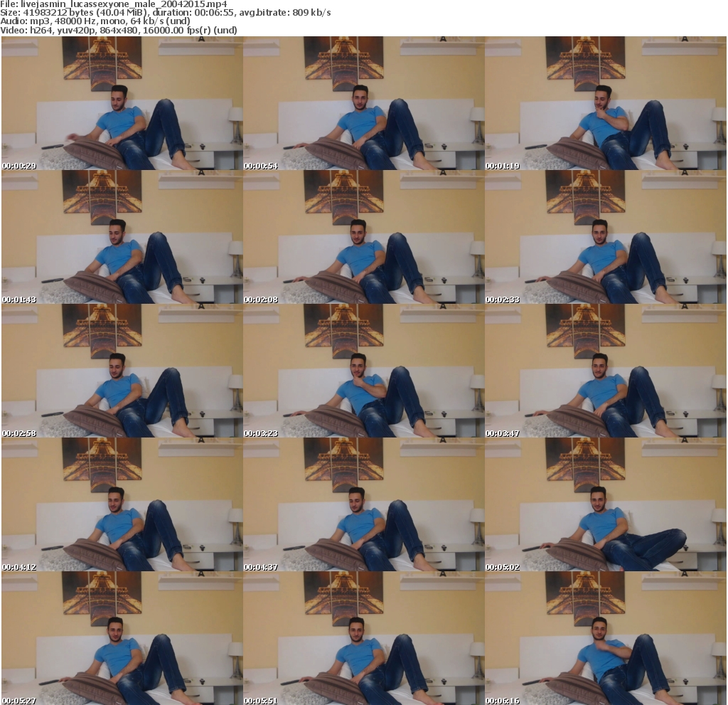Select the frame at timestamp 00:05:27
The image size is (728, 705).
(122, 639)
